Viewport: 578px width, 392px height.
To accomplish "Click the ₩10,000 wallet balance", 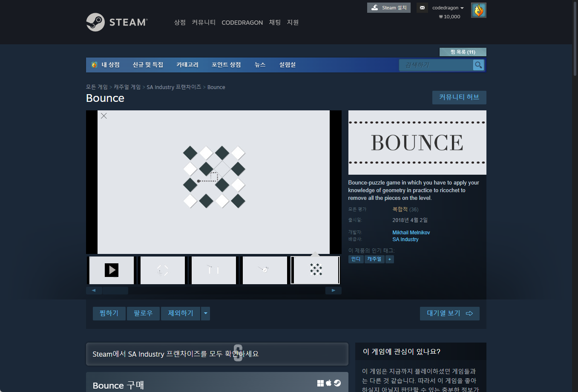I will [x=450, y=17].
